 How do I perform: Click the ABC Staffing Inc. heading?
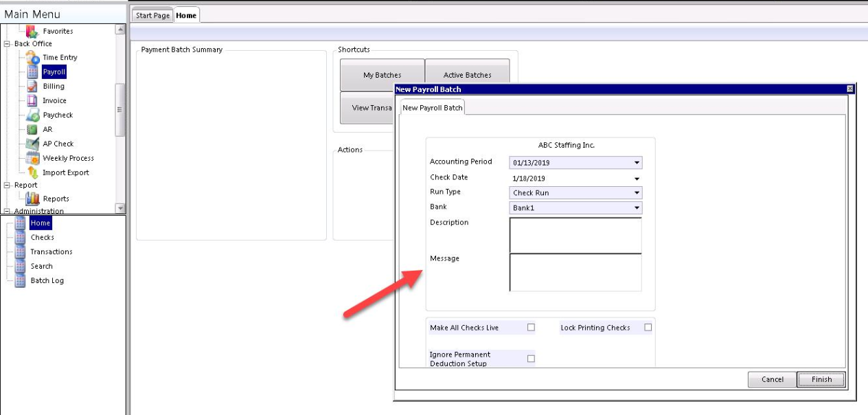coord(567,146)
